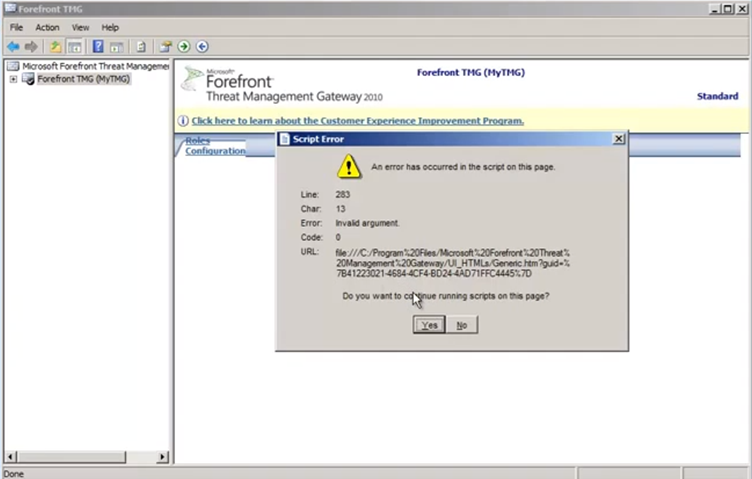Click the gray Forward arrow toolbar icon
This screenshot has height=479, width=752.
click(x=31, y=47)
